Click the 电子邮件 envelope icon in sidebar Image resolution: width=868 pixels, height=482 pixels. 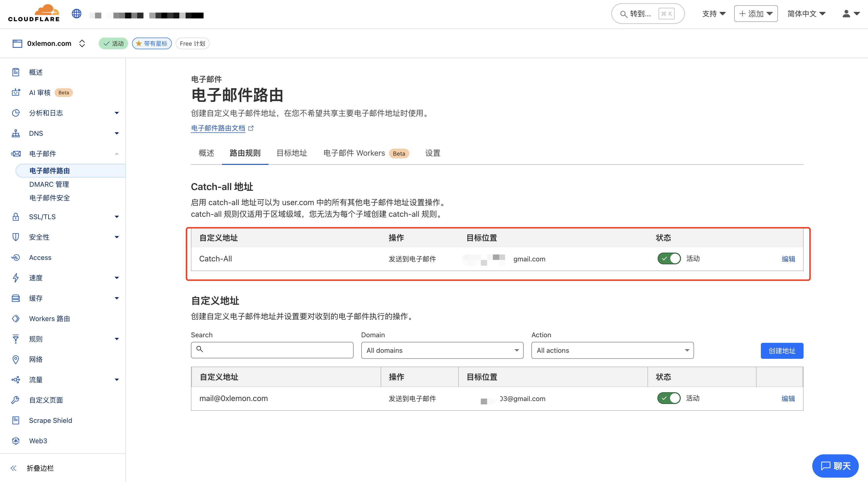click(16, 154)
